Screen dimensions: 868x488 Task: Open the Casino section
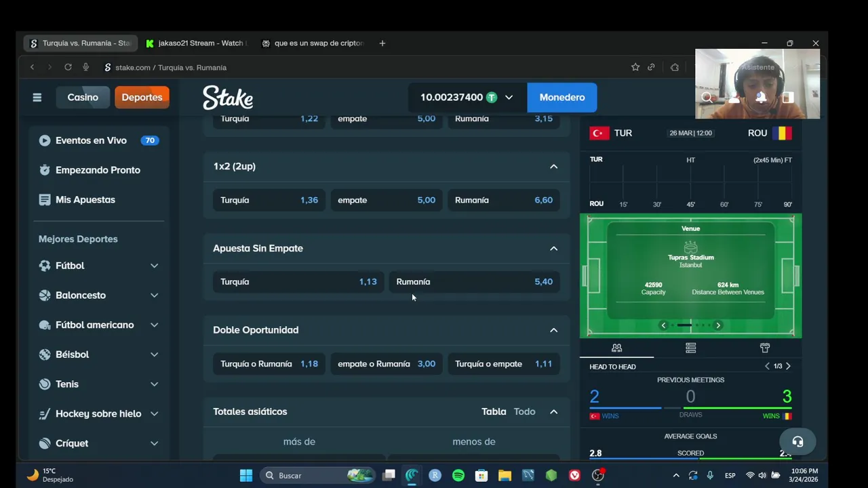(x=83, y=98)
